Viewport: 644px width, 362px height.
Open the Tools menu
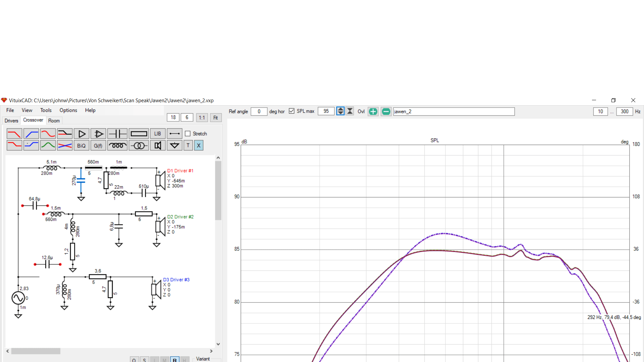pyautogui.click(x=46, y=110)
